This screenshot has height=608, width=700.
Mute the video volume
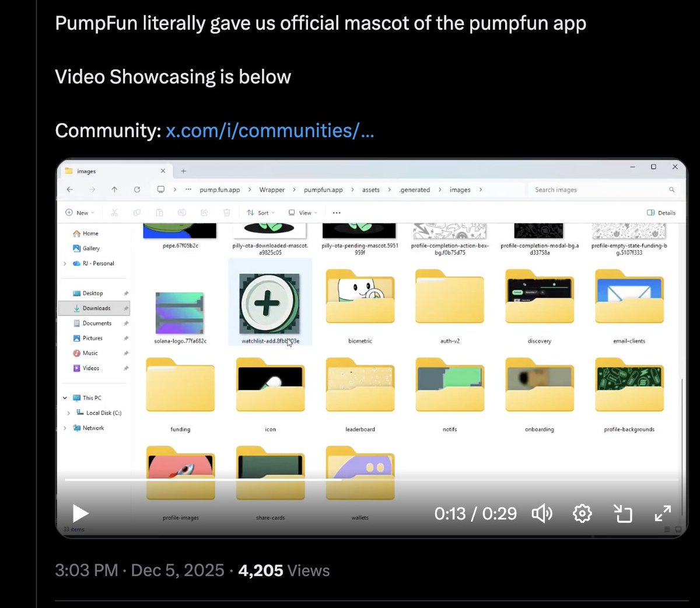click(x=542, y=514)
